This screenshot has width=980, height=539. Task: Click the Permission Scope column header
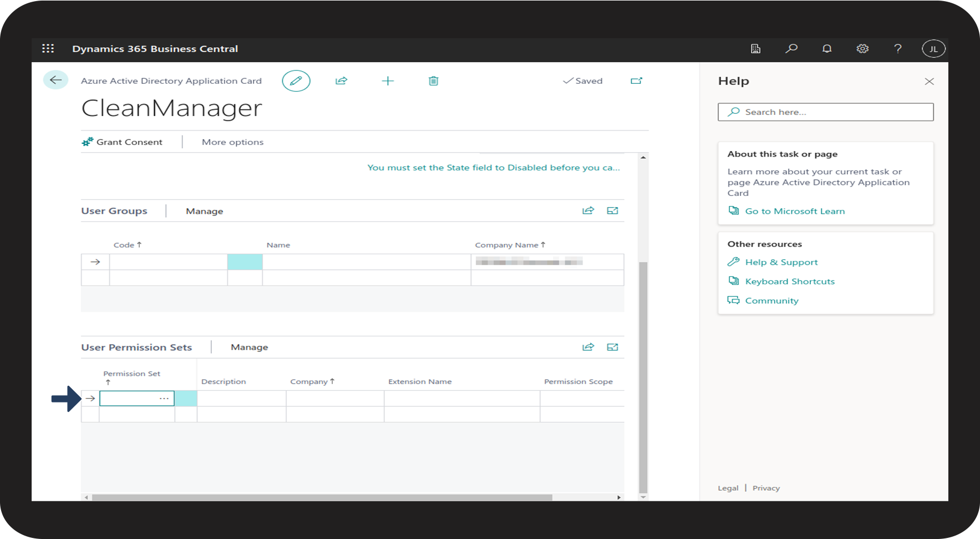(578, 381)
